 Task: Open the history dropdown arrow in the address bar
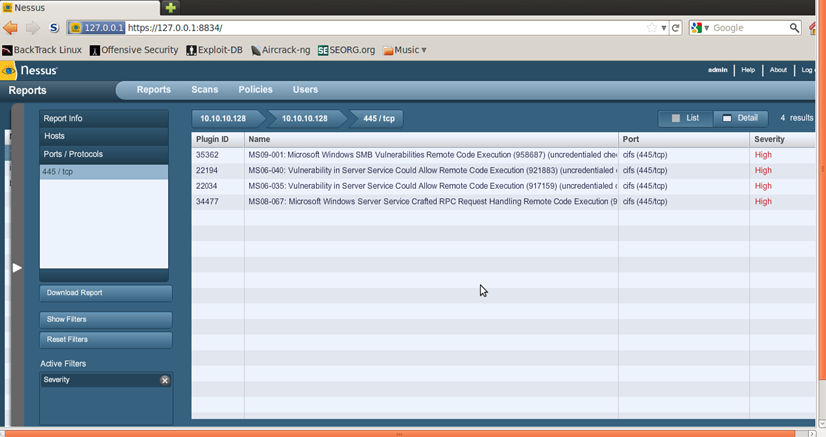(664, 28)
